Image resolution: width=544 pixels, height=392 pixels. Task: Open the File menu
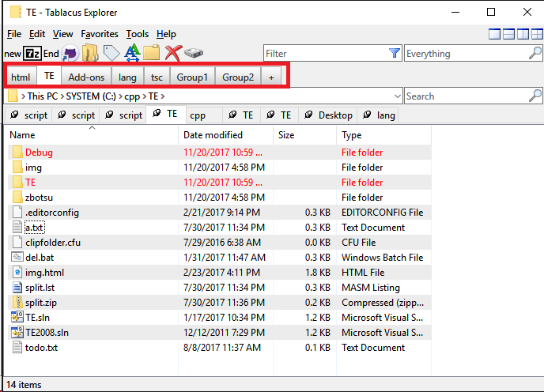(14, 34)
